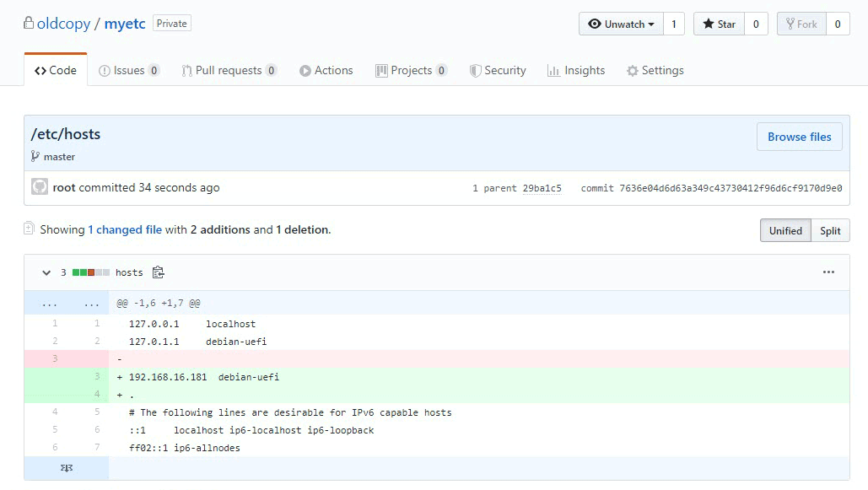This screenshot has height=490, width=868.
Task: Click the file list icon beside Showing
Action: click(30, 229)
